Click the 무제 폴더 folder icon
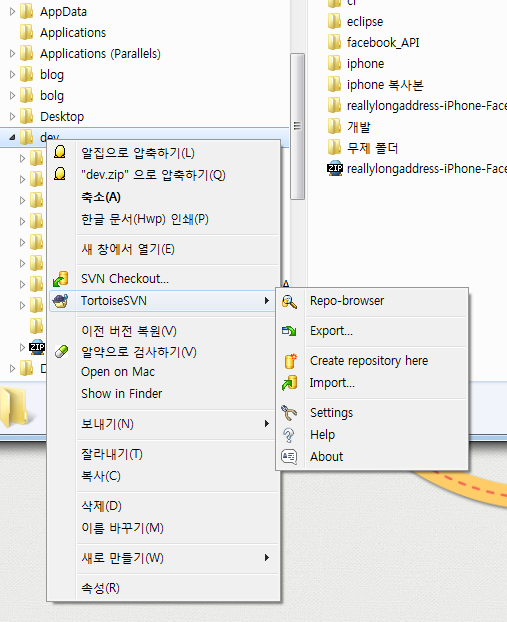Image resolution: width=507 pixels, height=622 pixels. [334, 148]
